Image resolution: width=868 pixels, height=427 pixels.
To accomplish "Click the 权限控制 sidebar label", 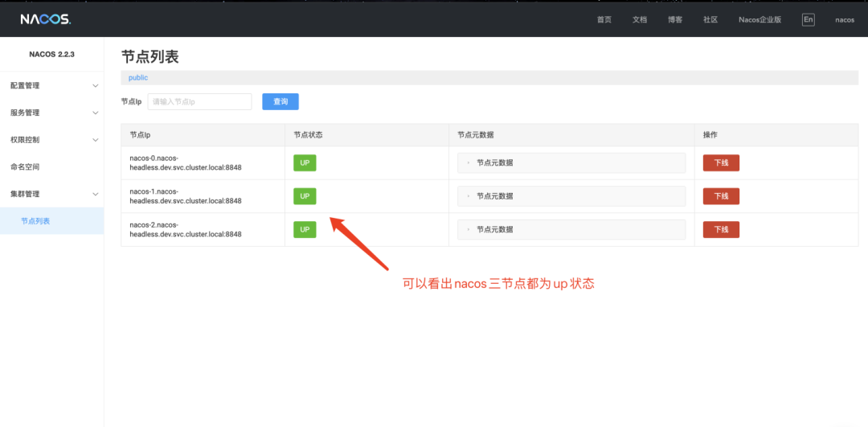I will (25, 140).
